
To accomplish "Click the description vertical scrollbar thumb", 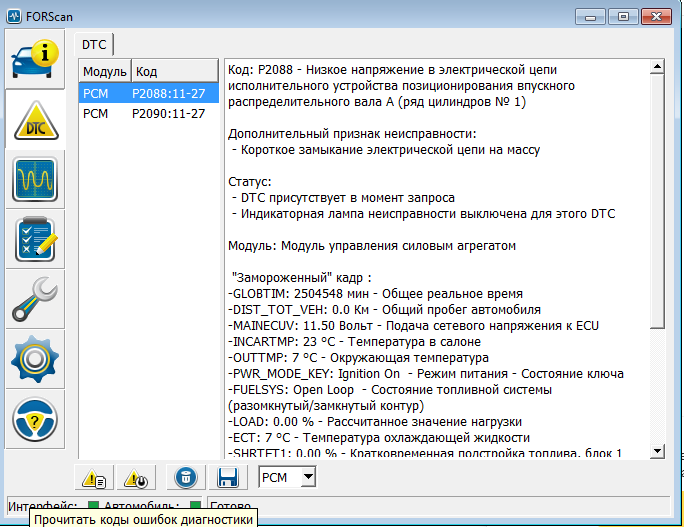I will 657,201.
